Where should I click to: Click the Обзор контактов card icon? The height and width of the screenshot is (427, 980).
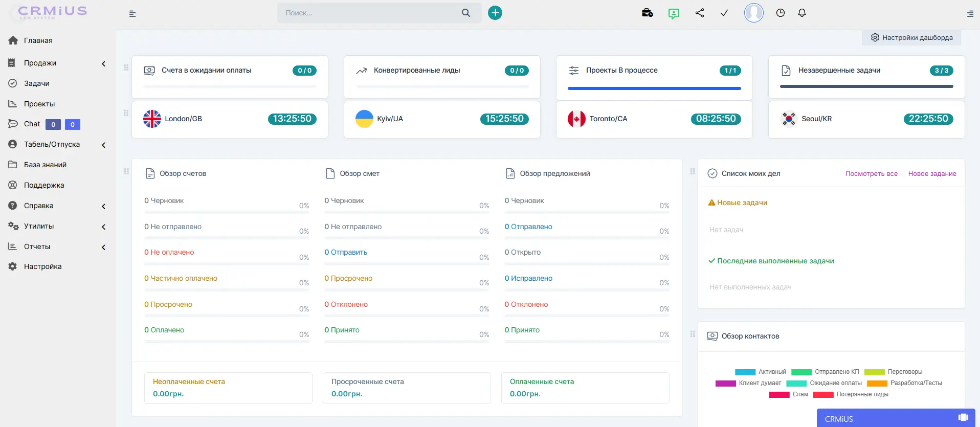(712, 336)
